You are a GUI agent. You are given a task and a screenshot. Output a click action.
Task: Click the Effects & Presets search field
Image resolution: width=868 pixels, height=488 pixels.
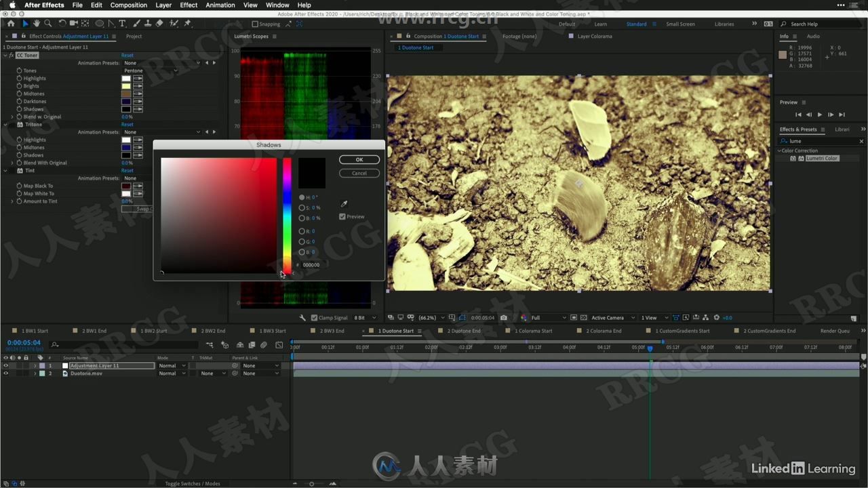point(822,141)
